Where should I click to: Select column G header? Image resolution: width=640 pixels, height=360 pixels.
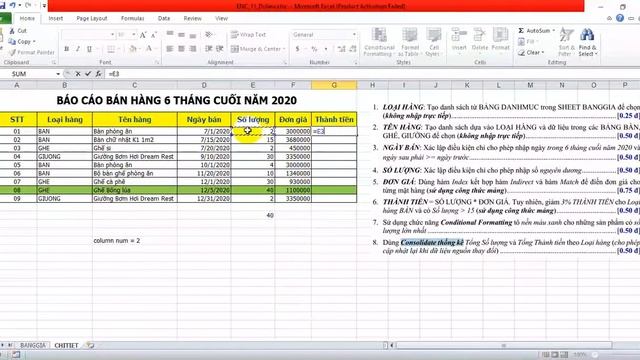click(x=334, y=85)
